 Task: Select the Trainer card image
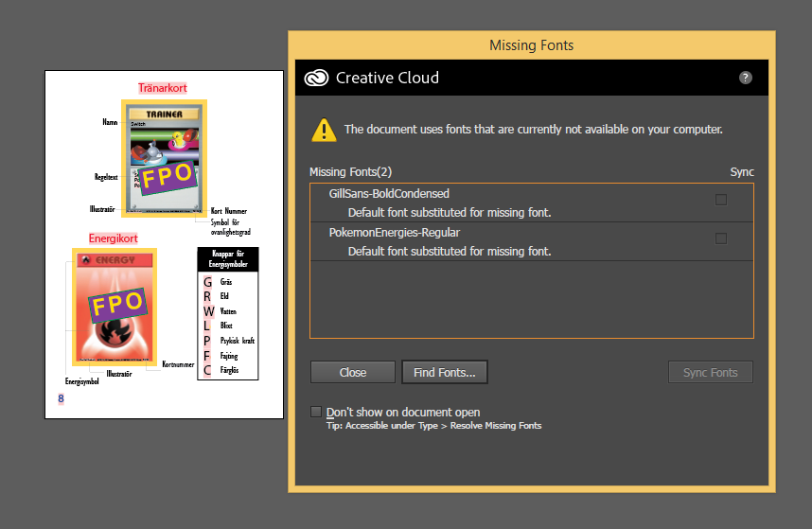[164, 158]
